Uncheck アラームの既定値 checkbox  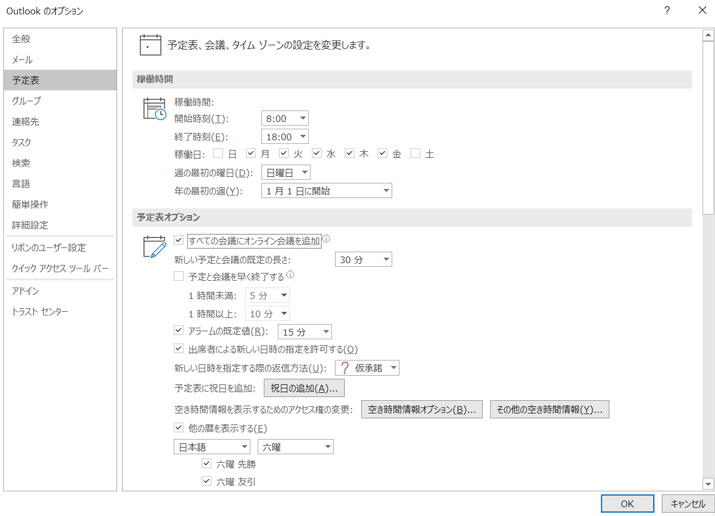point(179,331)
